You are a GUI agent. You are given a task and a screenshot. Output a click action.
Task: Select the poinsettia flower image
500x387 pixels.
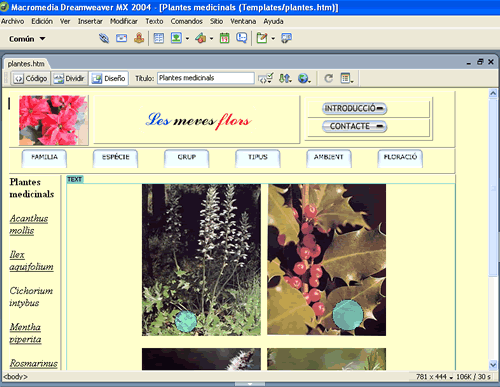[53, 120]
